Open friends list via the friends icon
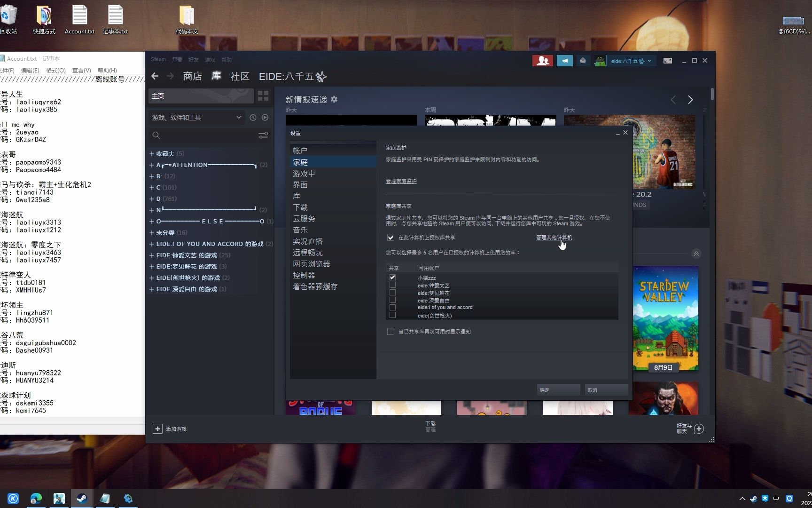The image size is (812, 508). tap(543, 60)
